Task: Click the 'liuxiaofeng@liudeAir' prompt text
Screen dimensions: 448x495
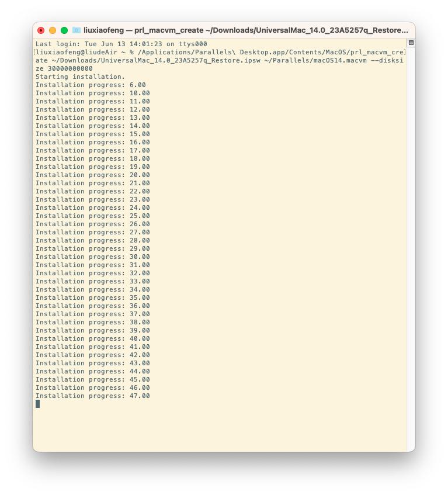Action: click(76, 52)
